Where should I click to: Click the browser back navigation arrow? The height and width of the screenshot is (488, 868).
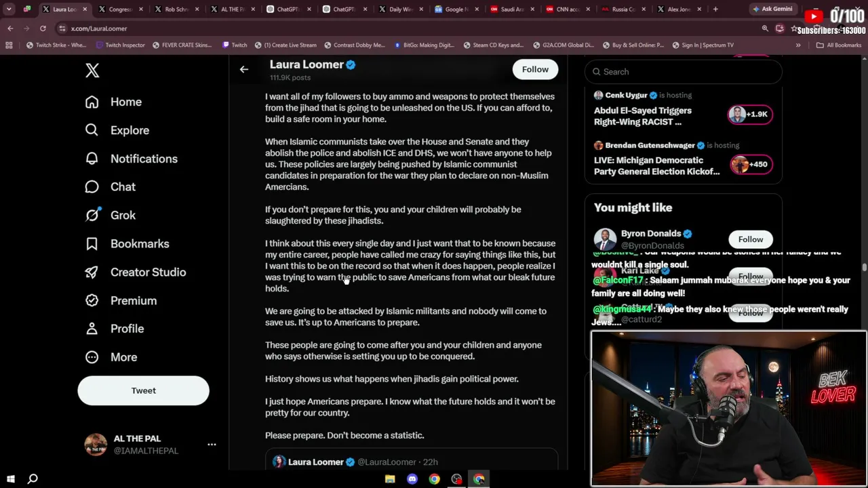click(10, 28)
